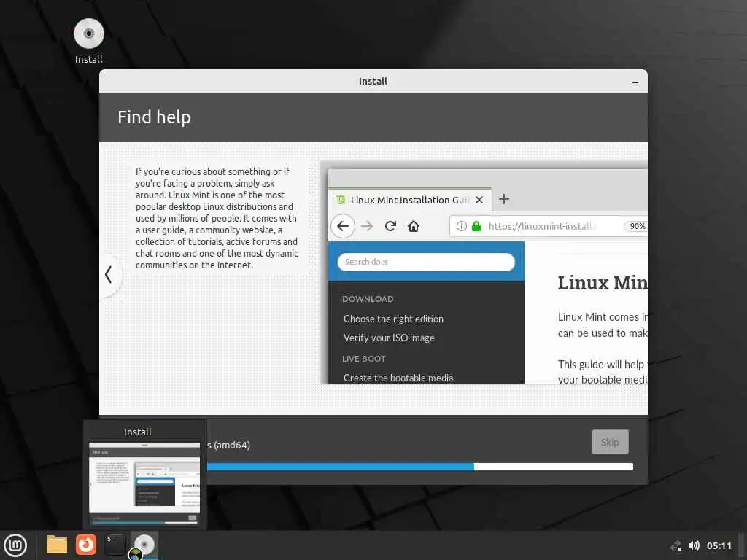Close the Linux Mint Installation Guide tab

tap(479, 200)
